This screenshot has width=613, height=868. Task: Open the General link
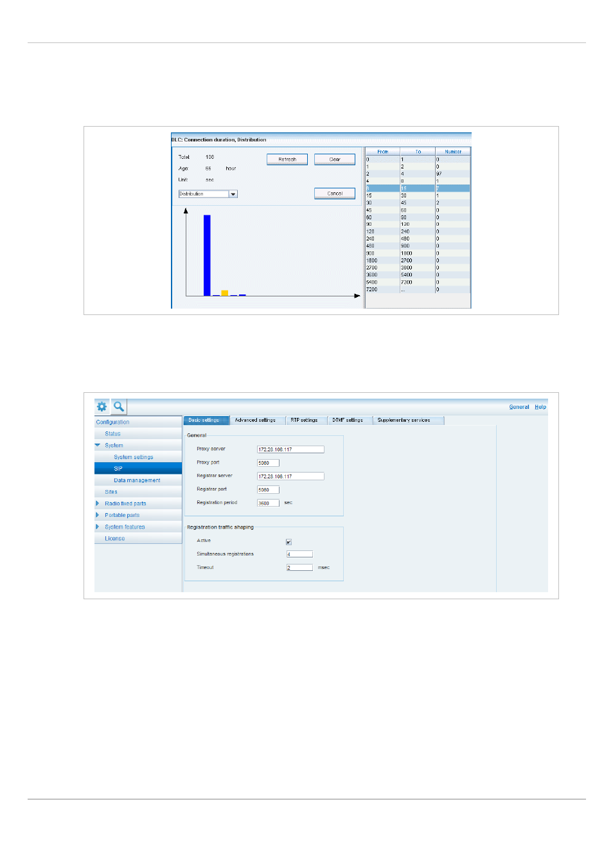tap(519, 407)
